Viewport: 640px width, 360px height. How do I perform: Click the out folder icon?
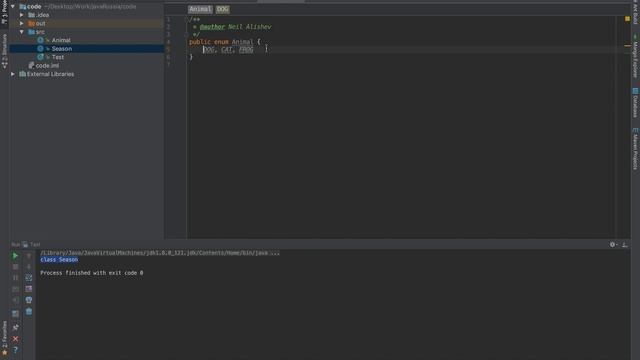pyautogui.click(x=31, y=23)
